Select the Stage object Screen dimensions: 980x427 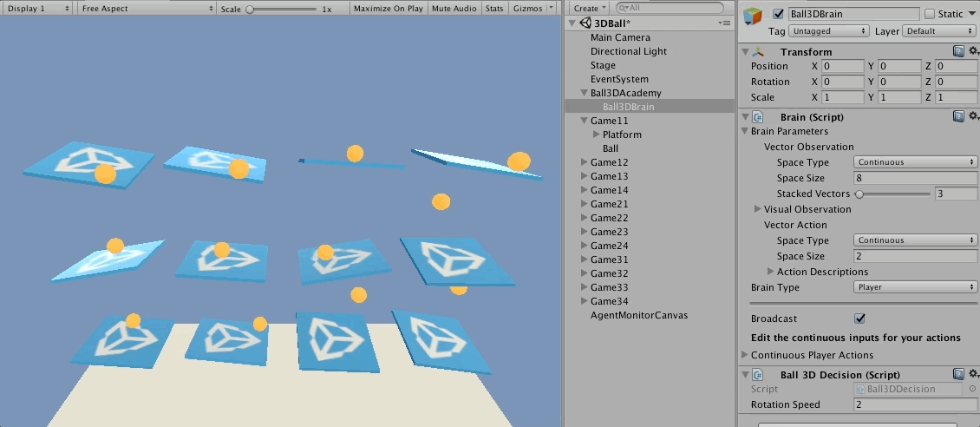[603, 65]
